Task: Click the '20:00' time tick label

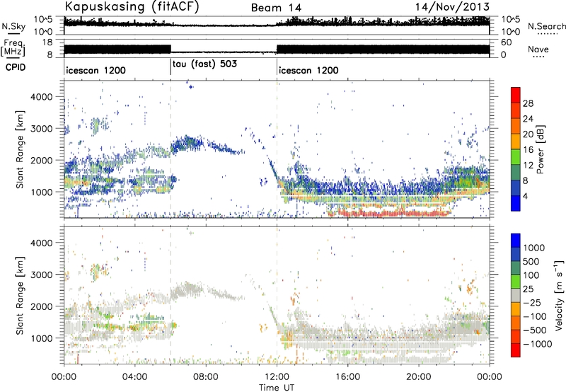Action: tap(418, 377)
